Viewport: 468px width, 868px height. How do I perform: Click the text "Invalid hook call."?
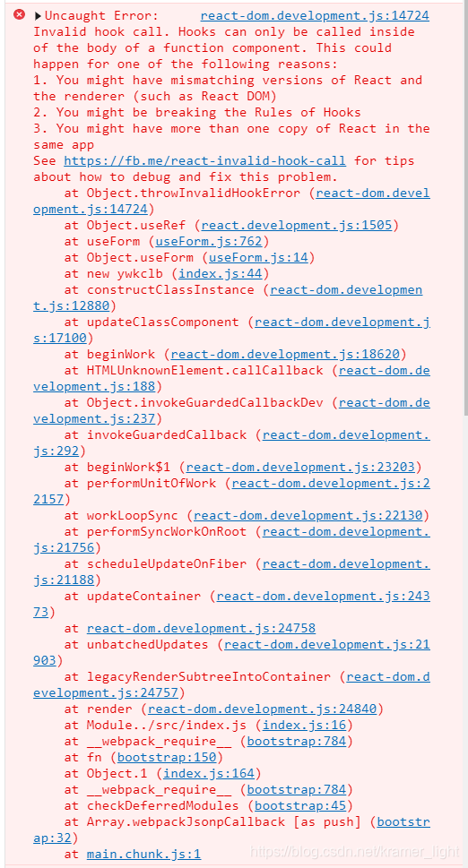102,31
